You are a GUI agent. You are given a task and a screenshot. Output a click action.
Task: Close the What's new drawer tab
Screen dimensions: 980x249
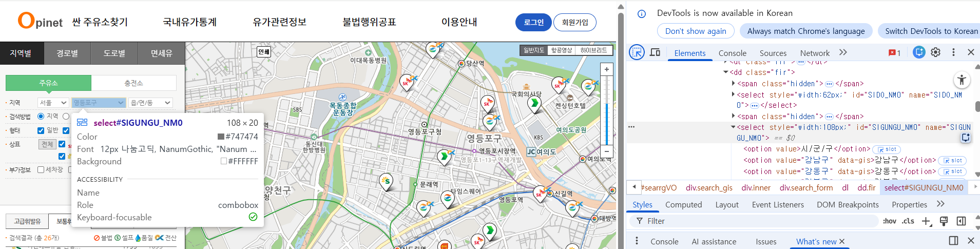click(842, 241)
